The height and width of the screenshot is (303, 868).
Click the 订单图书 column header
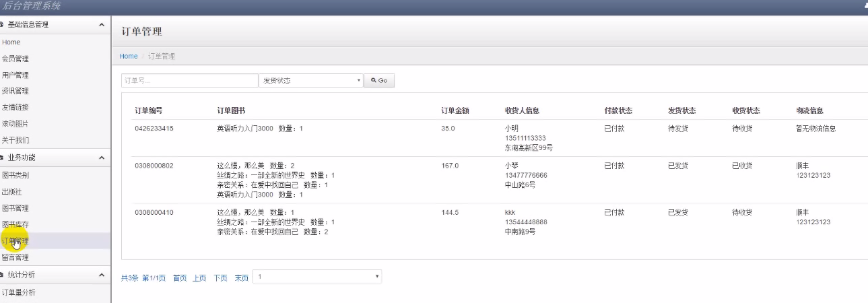(x=231, y=110)
